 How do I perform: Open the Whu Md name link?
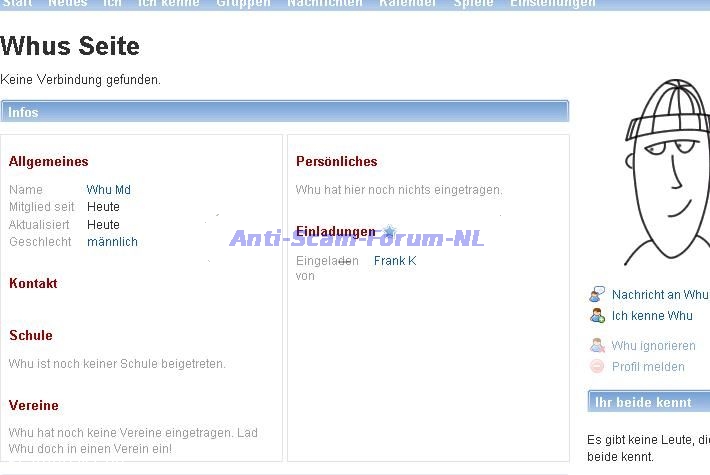coord(108,189)
